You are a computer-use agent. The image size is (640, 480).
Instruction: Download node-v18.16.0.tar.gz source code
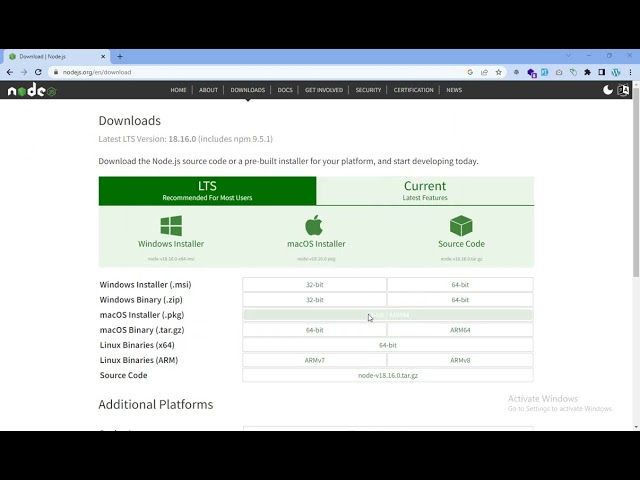pyautogui.click(x=388, y=375)
